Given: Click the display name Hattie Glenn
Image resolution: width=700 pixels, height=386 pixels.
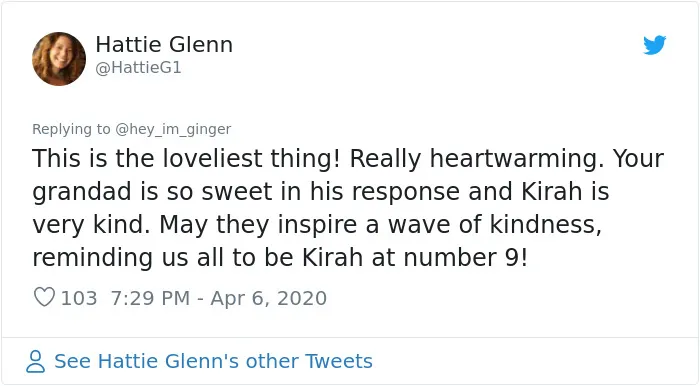Looking at the screenshot, I should coord(164,45).
